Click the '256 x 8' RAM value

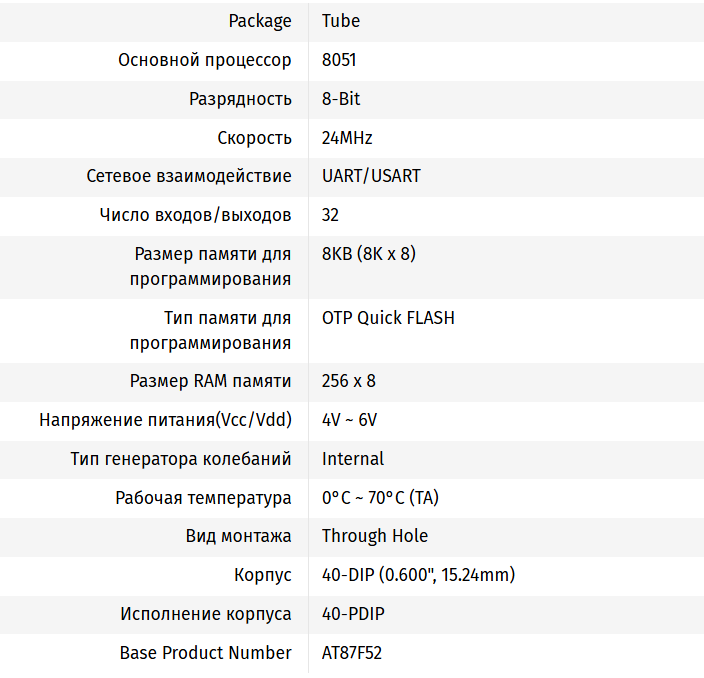(349, 381)
